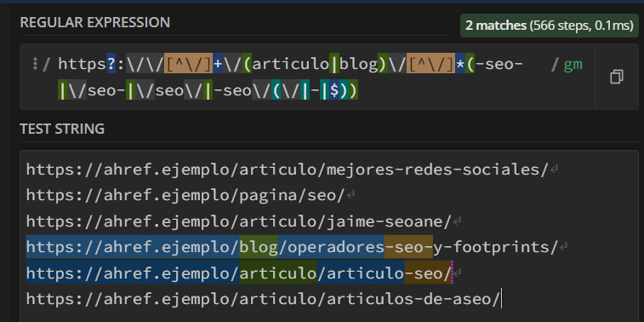
Task: Click the green highlighted articulo group match
Action: click(x=278, y=273)
